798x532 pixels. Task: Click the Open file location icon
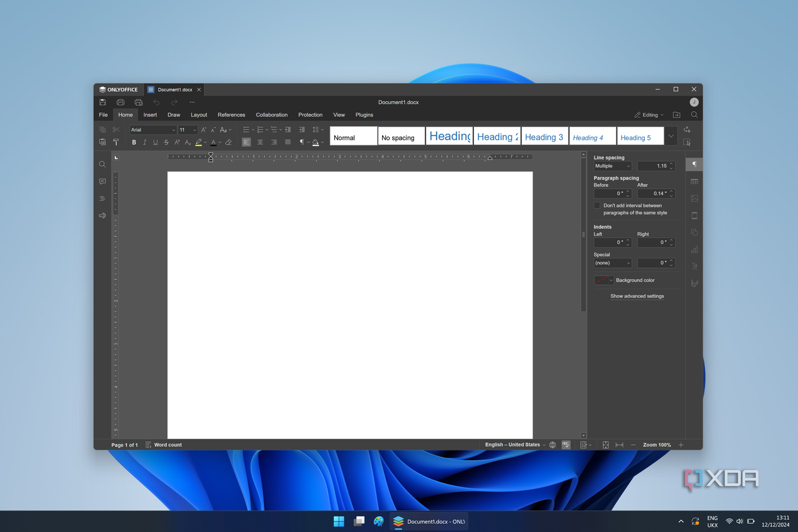click(676, 115)
